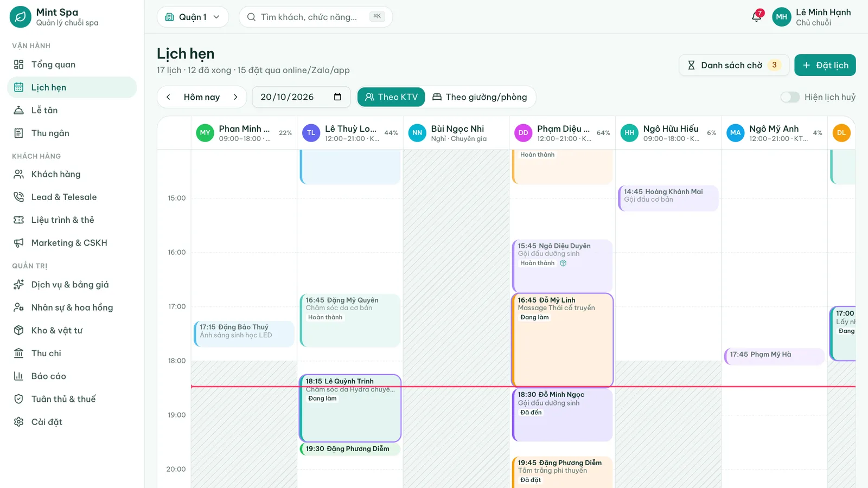
Task: Click the Hôm nay button
Action: pyautogui.click(x=202, y=97)
